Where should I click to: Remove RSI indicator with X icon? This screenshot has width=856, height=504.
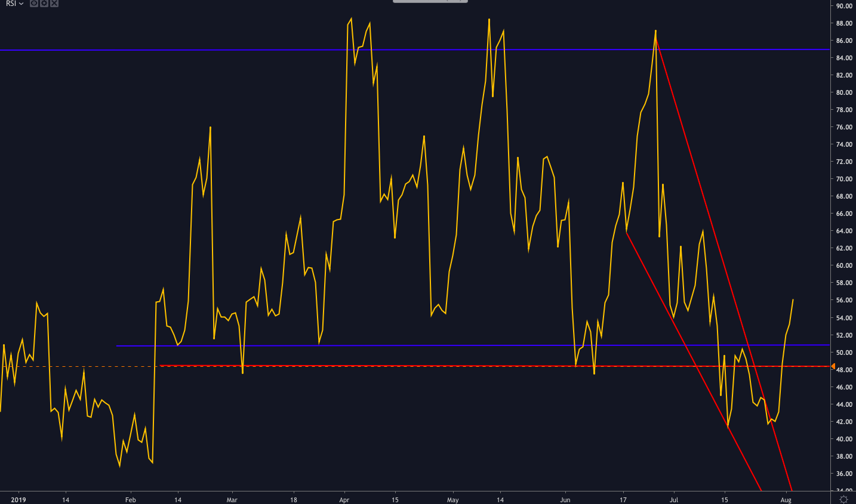pyautogui.click(x=54, y=4)
